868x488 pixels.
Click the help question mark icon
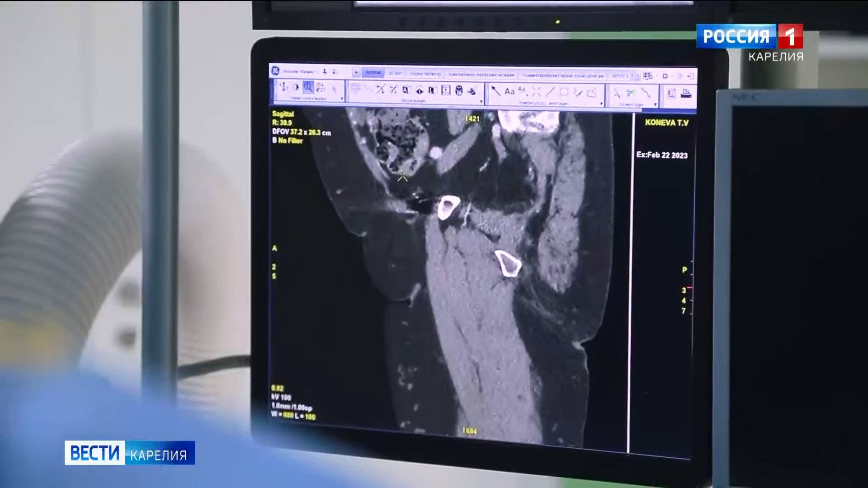click(x=679, y=76)
